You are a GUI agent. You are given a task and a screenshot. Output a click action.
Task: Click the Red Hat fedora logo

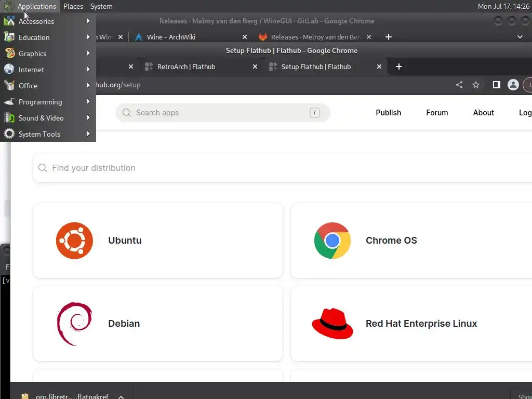332,324
